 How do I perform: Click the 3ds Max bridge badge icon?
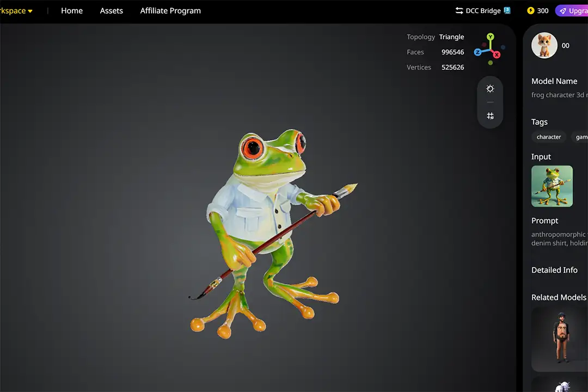click(507, 10)
